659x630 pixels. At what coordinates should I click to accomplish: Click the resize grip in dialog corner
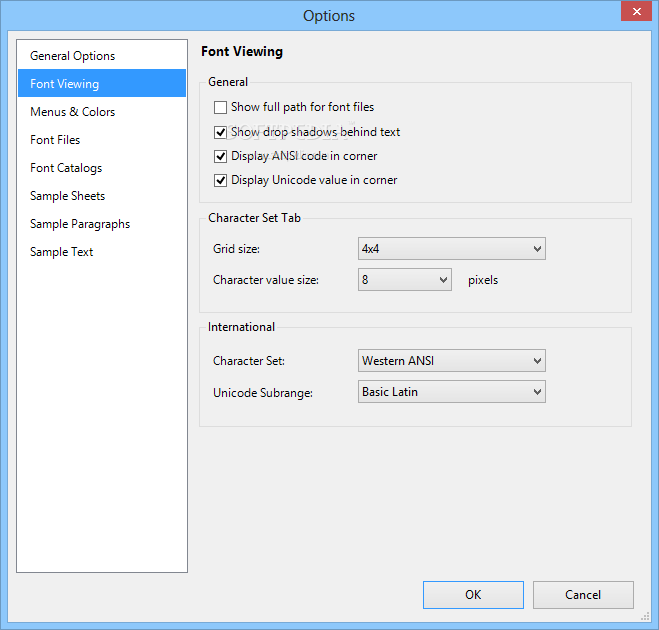645,616
